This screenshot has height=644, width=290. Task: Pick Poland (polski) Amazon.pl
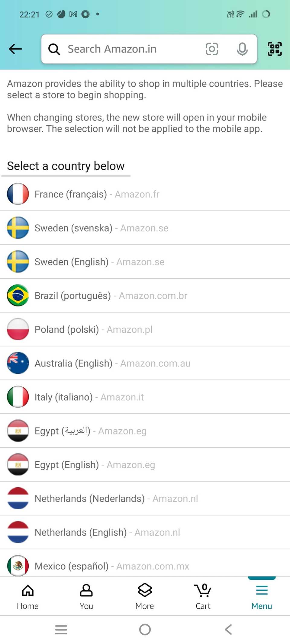[93, 329]
